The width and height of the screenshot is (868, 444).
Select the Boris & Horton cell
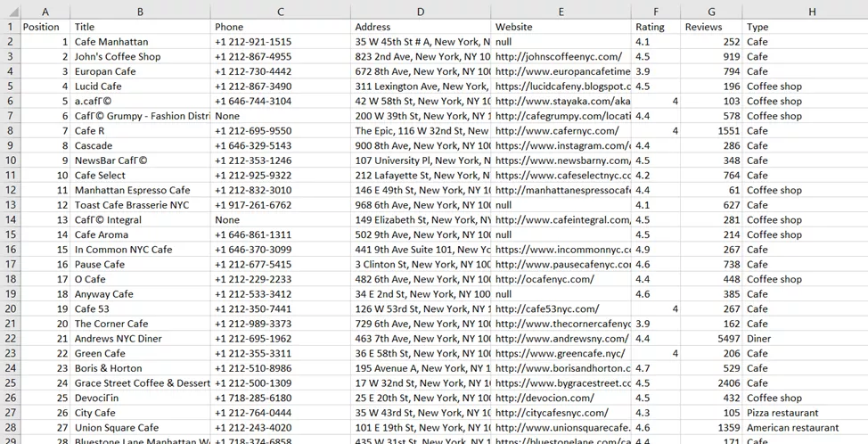pyautogui.click(x=140, y=368)
